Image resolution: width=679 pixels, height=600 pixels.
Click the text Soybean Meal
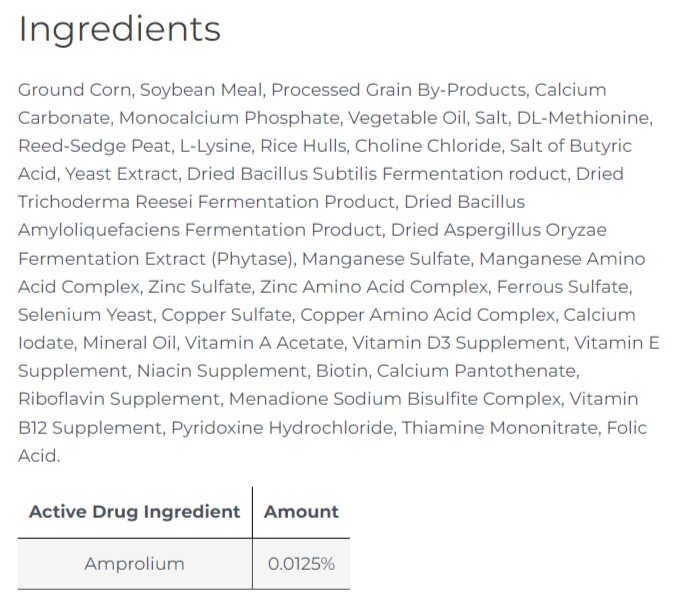203,91
